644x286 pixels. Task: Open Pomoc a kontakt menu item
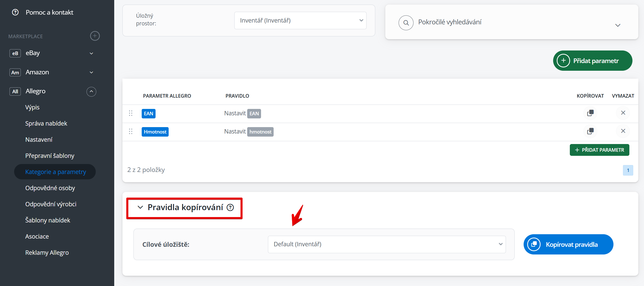coord(50,12)
